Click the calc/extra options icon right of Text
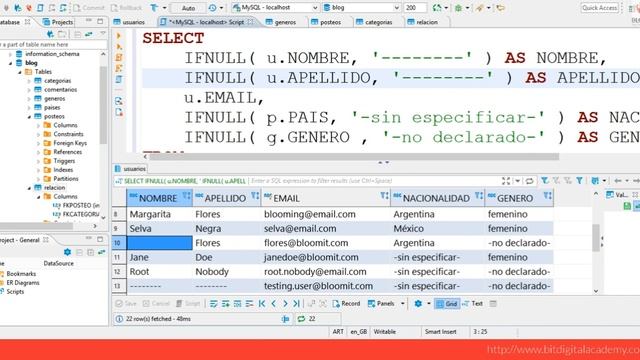640x360 pixels. pos(493,304)
